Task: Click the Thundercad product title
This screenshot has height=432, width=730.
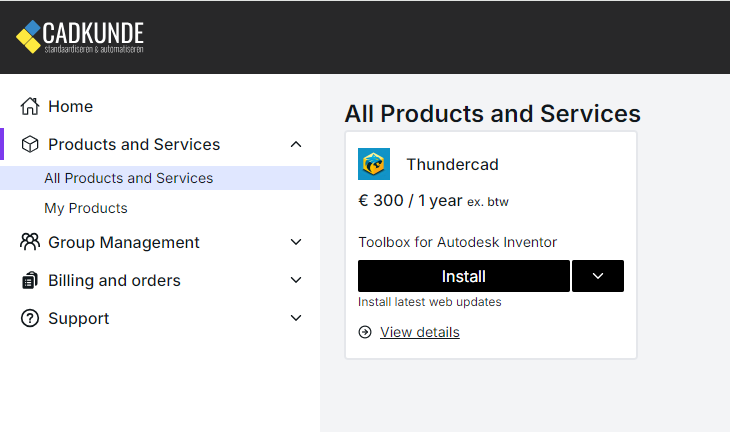Action: click(x=452, y=164)
